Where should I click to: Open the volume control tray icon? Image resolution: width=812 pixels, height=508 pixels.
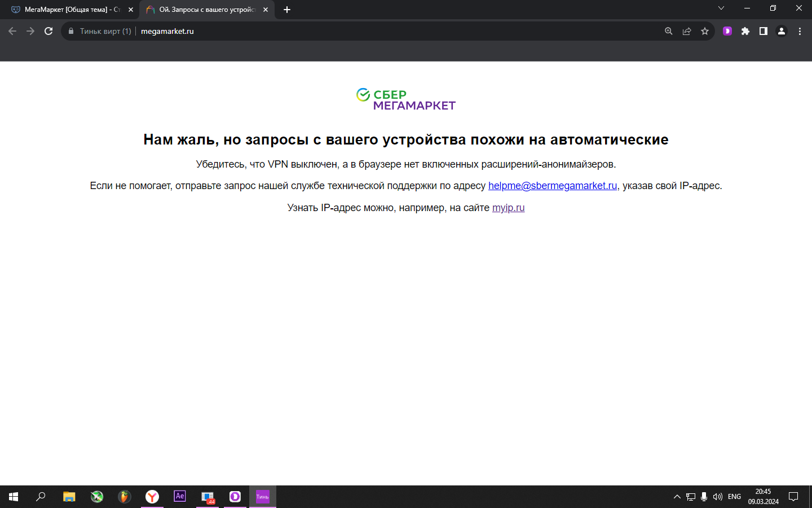718,497
